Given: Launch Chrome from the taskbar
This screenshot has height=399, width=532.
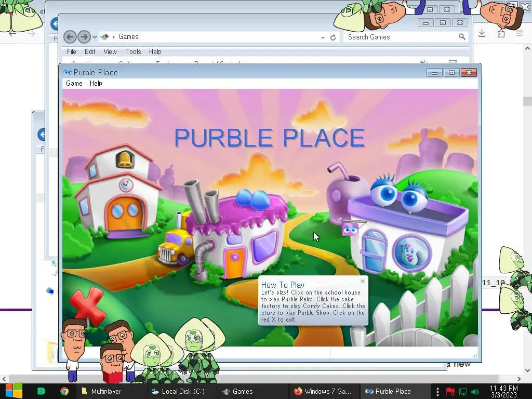Looking at the screenshot, I should 64,391.
